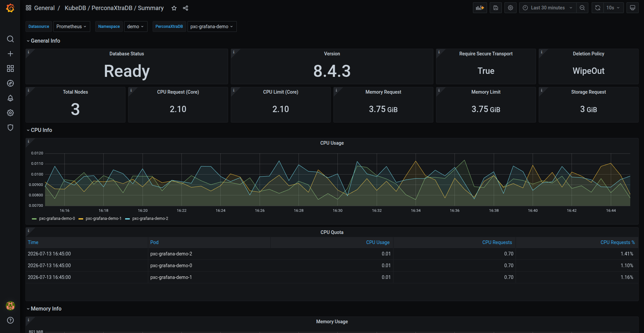Open dashboard settings gear in top bar
Image resolution: width=644 pixels, height=333 pixels.
pyautogui.click(x=511, y=8)
